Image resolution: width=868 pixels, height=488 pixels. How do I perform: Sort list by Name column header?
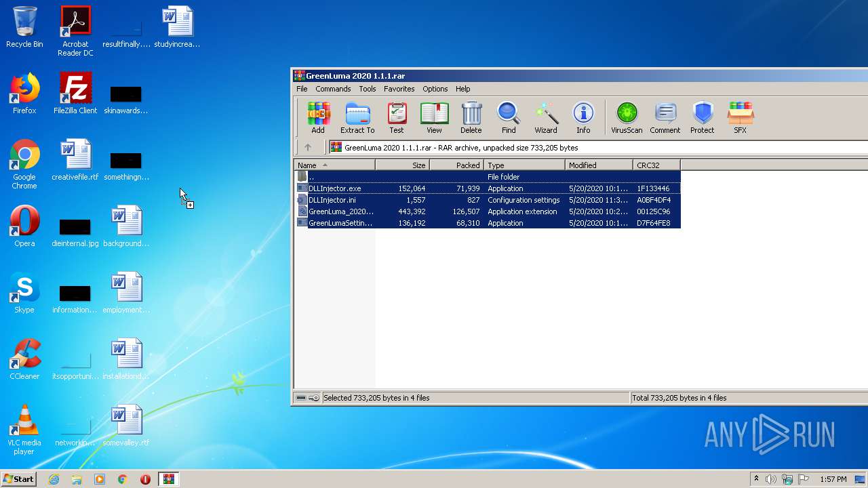[335, 165]
